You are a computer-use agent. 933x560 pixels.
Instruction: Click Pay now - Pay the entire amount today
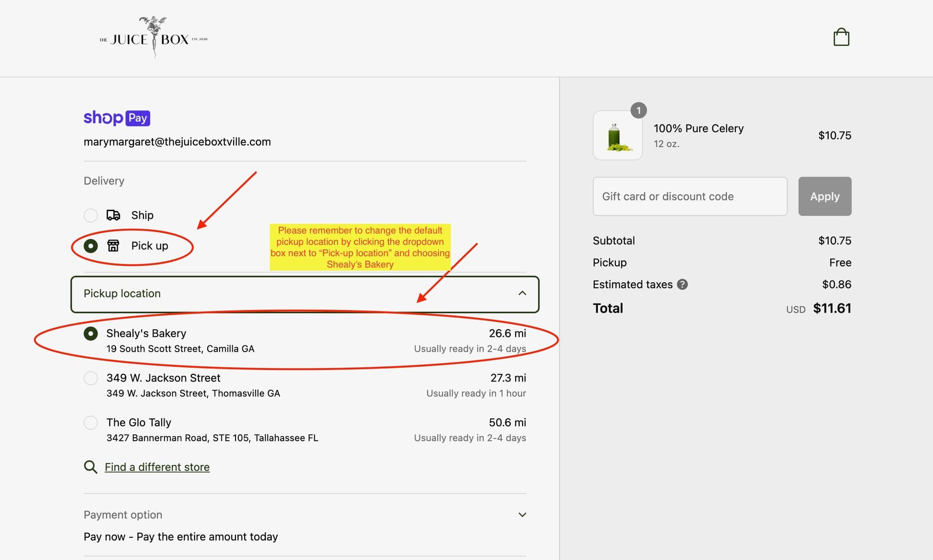tap(181, 537)
